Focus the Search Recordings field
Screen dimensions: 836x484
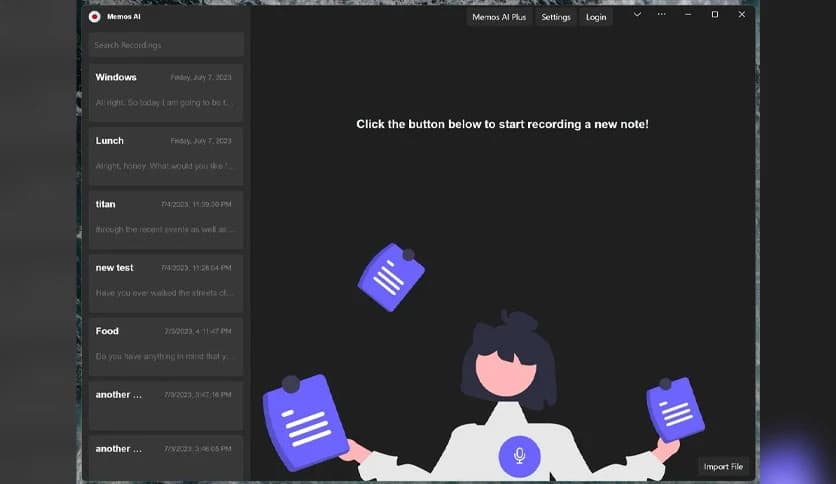(x=166, y=45)
